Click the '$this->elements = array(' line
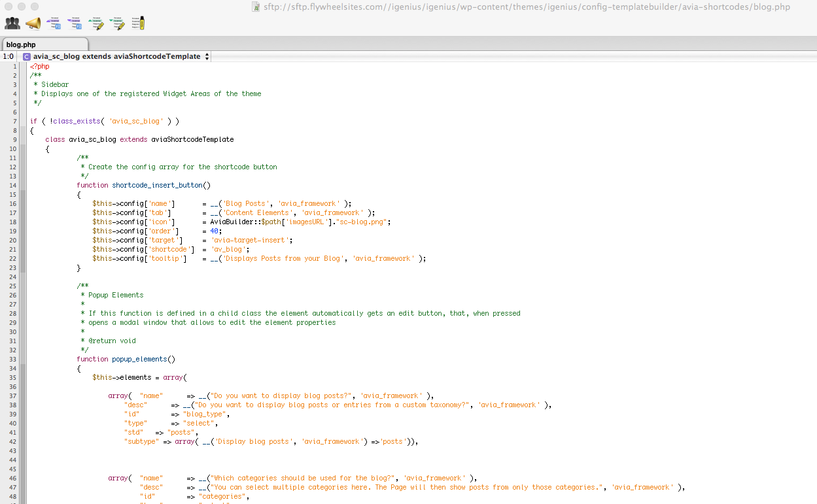817x504 pixels. pyautogui.click(x=139, y=377)
